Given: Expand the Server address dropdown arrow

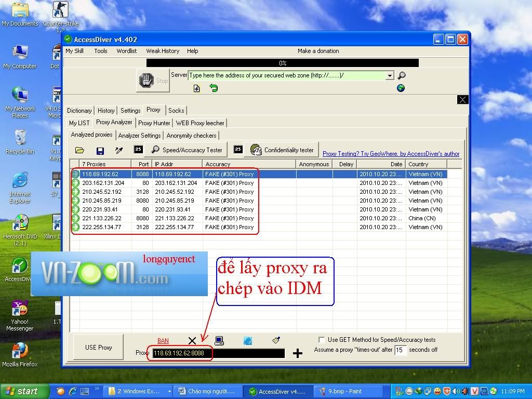Looking at the screenshot, I should click(x=390, y=76).
